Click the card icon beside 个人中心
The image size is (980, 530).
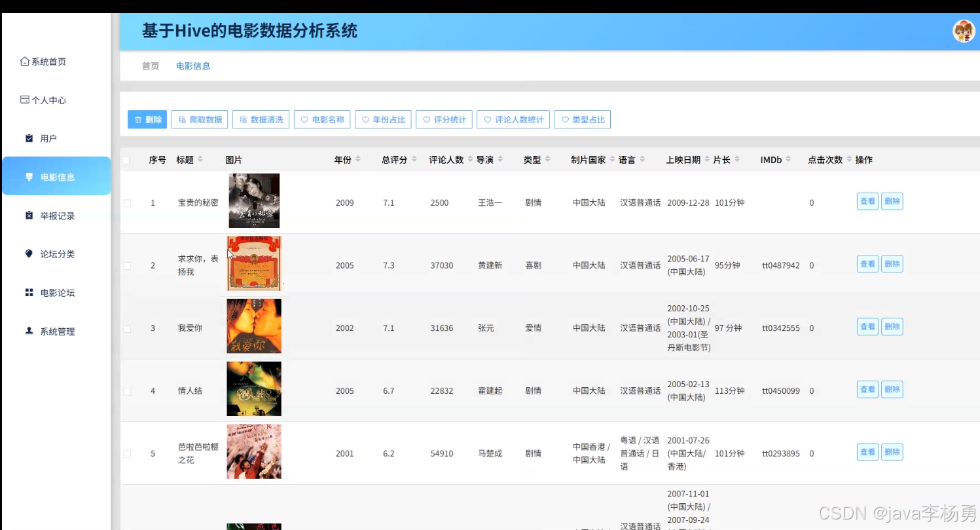[x=25, y=100]
